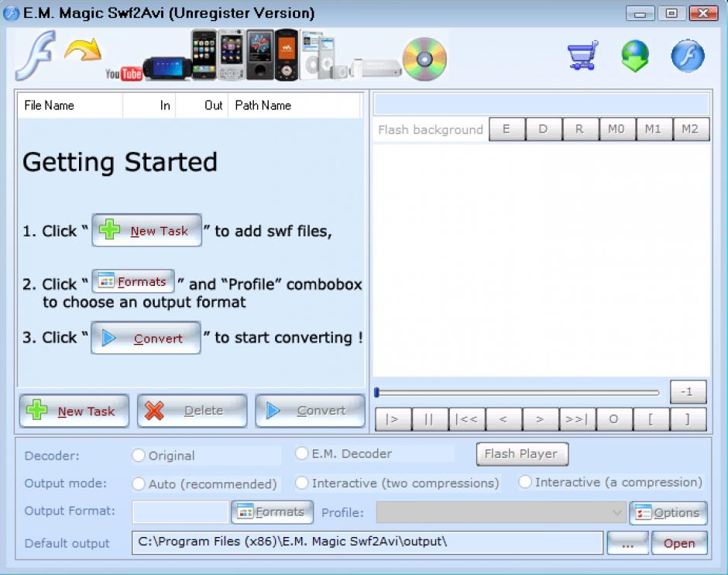Click the R flash background button

tap(580, 129)
